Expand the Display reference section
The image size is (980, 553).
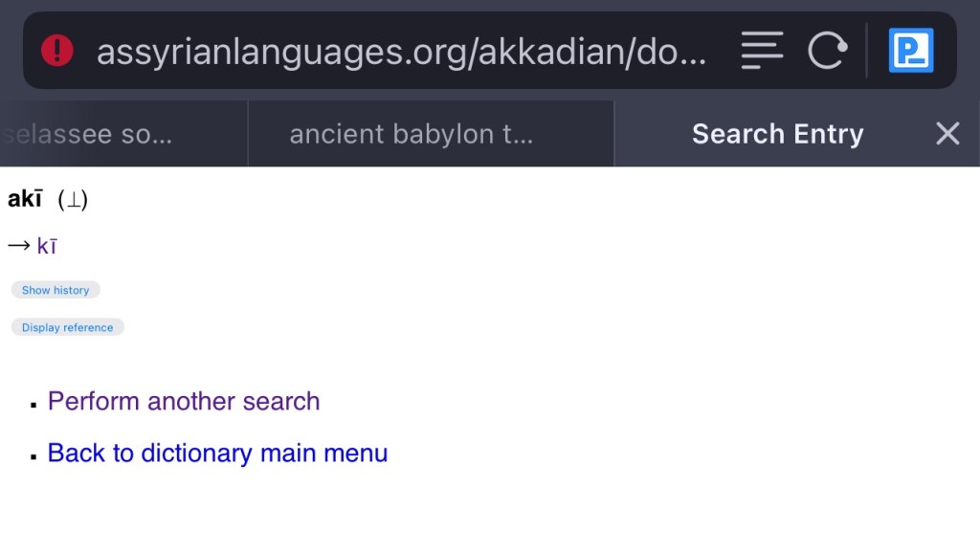tap(67, 327)
